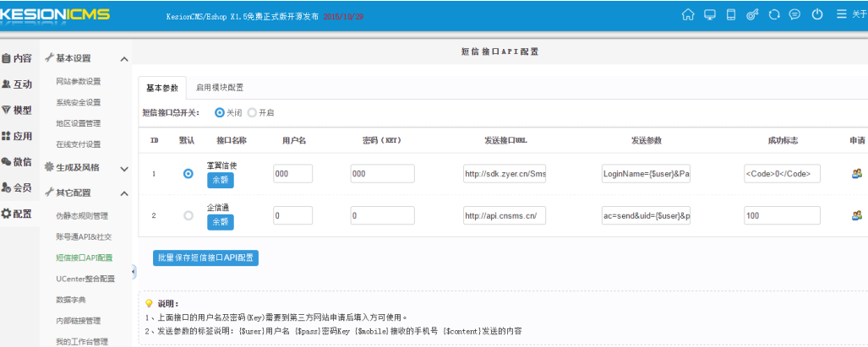Viewport: 868px width, 347px height.
Task: Click the 企信通 username input field
Action: (292, 215)
